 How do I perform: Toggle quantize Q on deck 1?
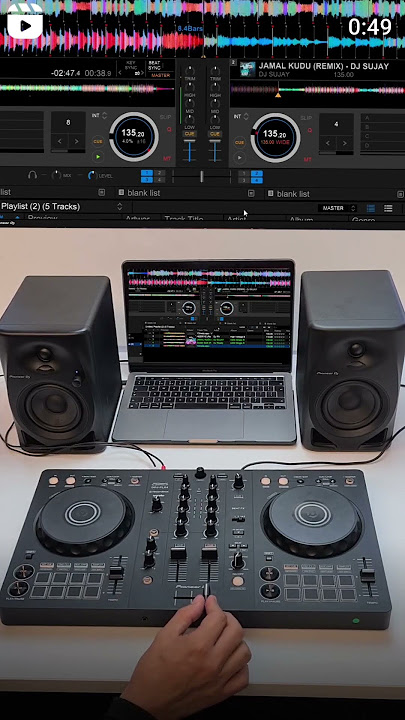coord(169,130)
